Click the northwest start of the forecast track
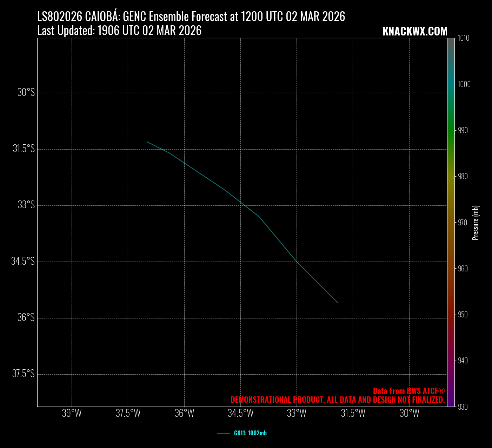The width and height of the screenshot is (492, 448). click(147, 142)
